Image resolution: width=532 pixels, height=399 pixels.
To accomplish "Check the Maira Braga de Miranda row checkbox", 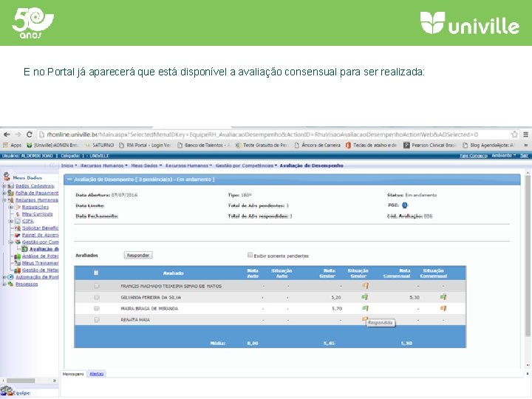I will point(97,308).
